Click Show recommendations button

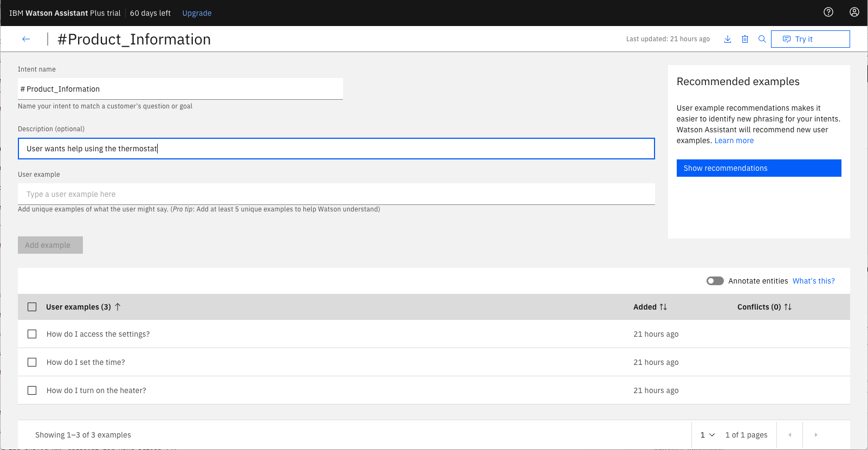tap(759, 168)
